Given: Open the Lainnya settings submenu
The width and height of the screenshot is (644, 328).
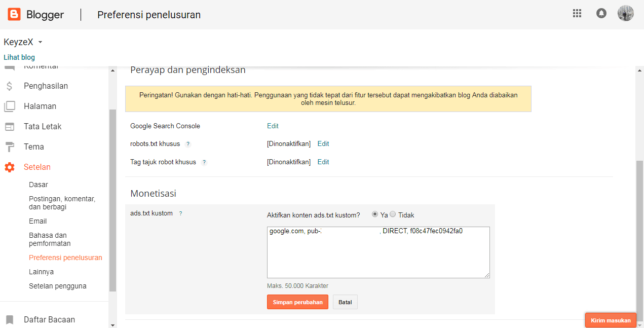Looking at the screenshot, I should pos(41,272).
